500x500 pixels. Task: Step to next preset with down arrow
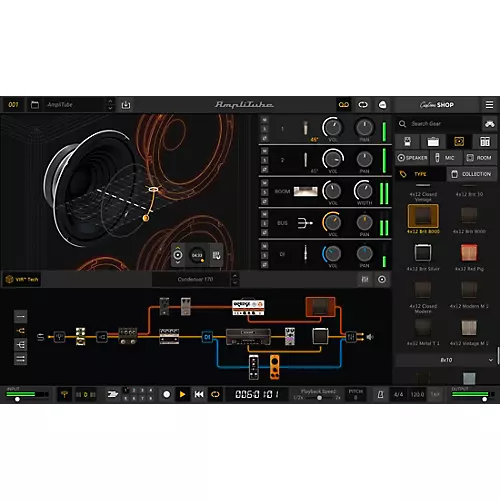pyautogui.click(x=110, y=109)
